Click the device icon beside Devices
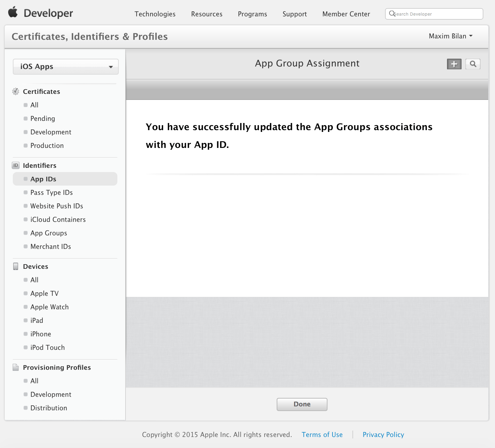The height and width of the screenshot is (448, 495). pos(16,266)
